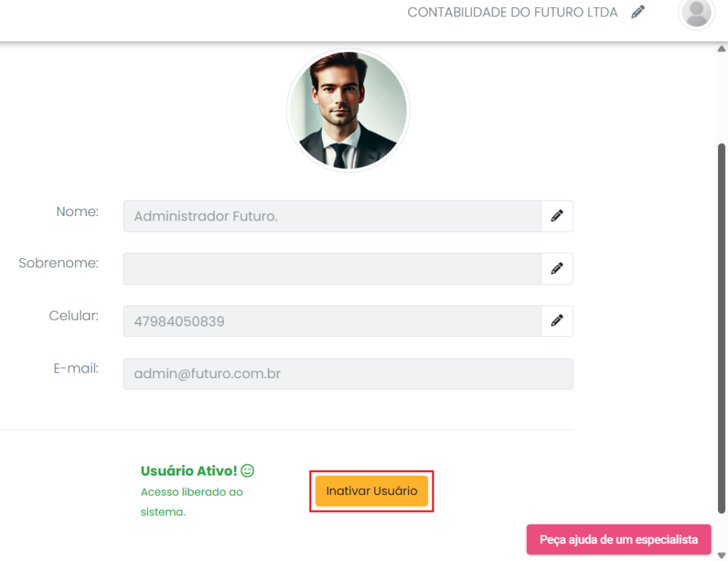Image resolution: width=728 pixels, height=561 pixels.
Task: Click the user's profile photo
Action: pos(348,111)
